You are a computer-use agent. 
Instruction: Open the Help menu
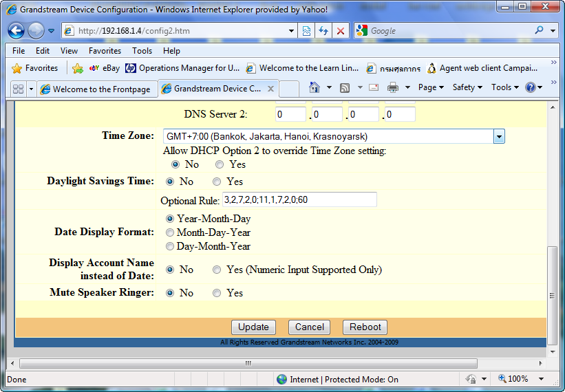pos(171,51)
